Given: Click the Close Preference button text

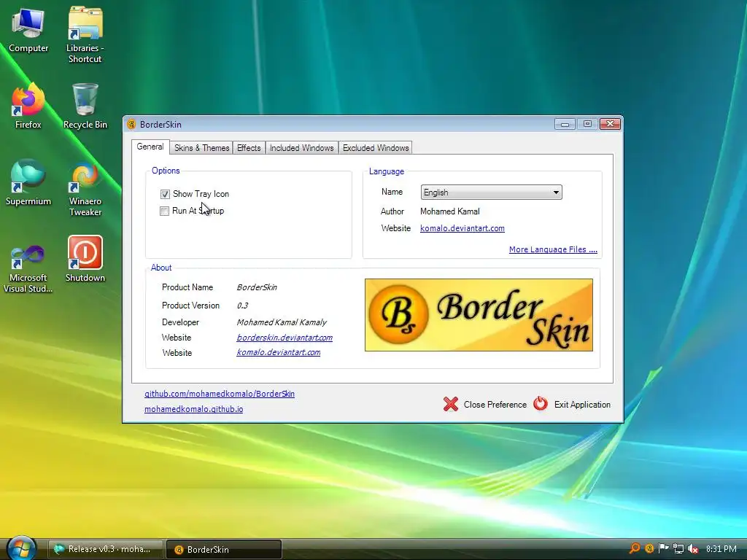Looking at the screenshot, I should (x=495, y=404).
